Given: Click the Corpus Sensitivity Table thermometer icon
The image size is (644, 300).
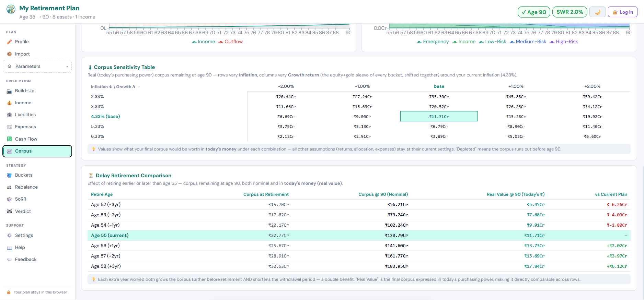Looking at the screenshot, I should pyautogui.click(x=90, y=68).
